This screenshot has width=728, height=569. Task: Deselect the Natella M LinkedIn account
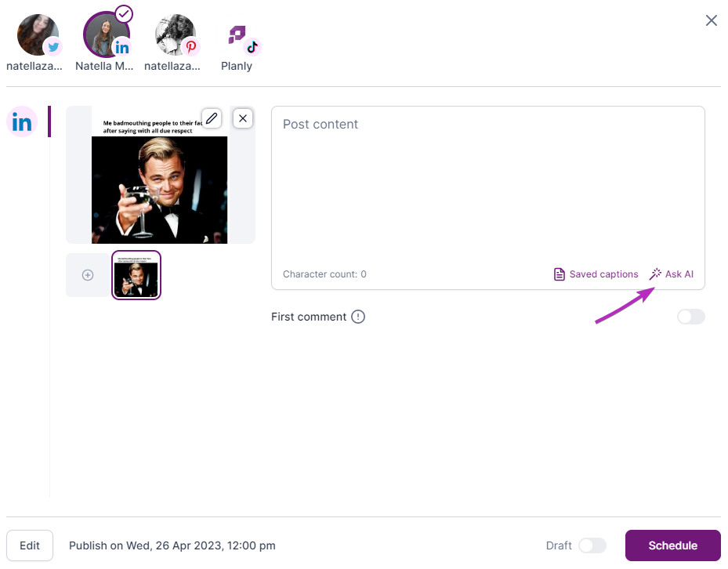pos(107,34)
